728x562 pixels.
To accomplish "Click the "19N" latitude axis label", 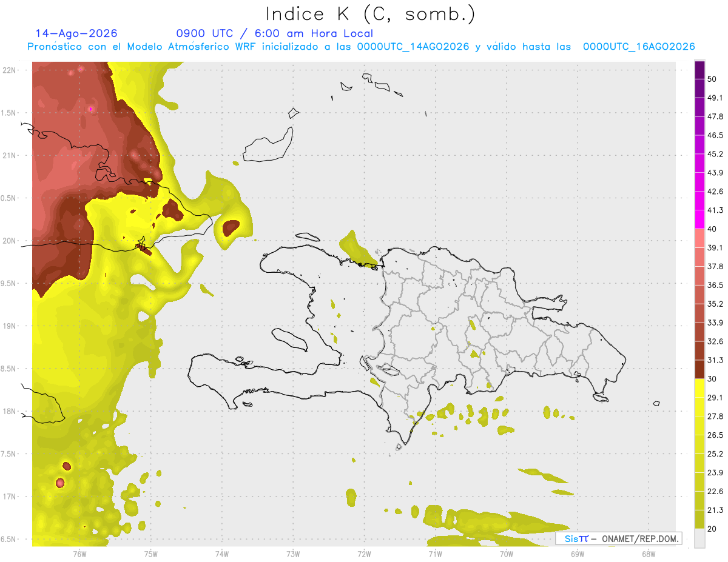I will (x=9, y=326).
